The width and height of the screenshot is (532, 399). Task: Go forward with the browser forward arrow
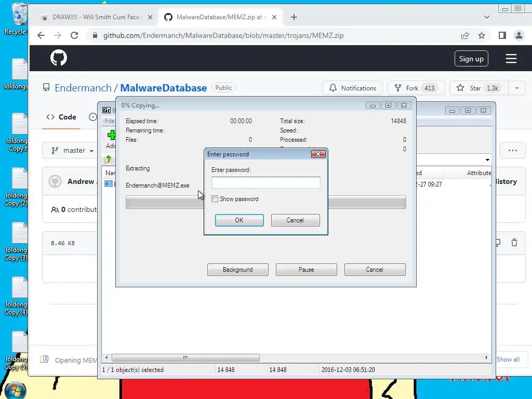click(58, 35)
